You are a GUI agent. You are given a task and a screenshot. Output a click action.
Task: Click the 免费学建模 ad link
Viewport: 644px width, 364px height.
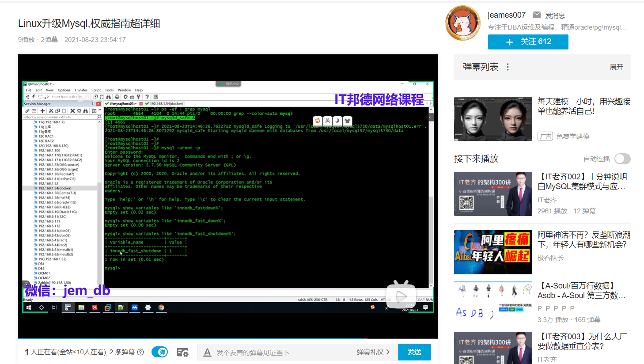pyautogui.click(x=572, y=136)
